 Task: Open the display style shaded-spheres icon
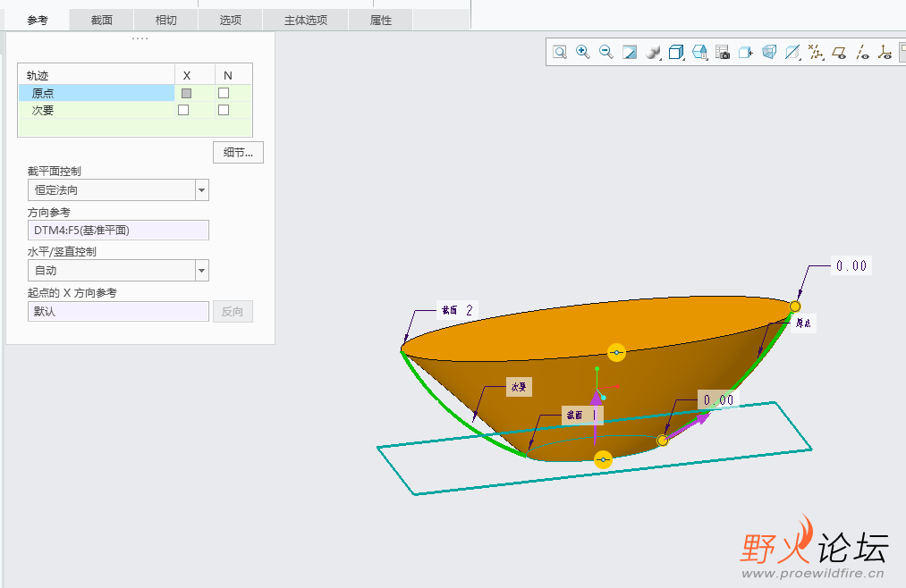(653, 53)
